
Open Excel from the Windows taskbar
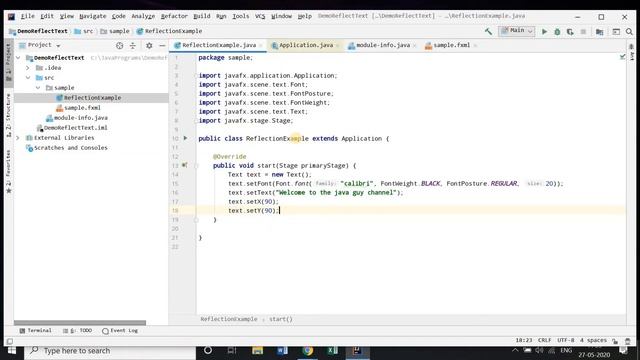click(x=333, y=351)
